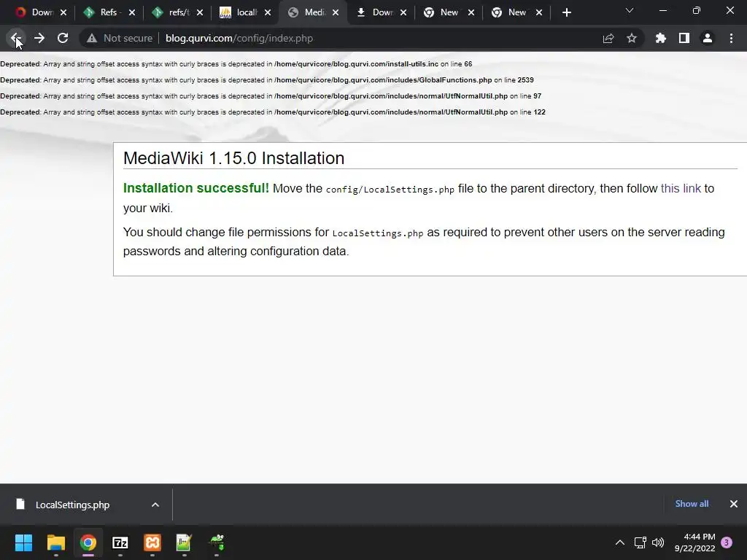Image resolution: width=747 pixels, height=560 pixels.
Task: Close the refs/t tab
Action: (x=200, y=12)
